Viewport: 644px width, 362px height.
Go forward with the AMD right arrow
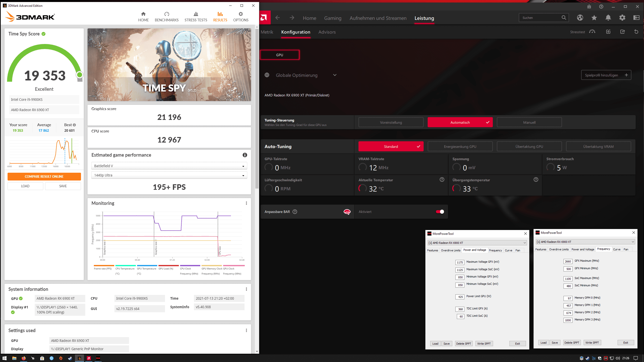click(292, 18)
